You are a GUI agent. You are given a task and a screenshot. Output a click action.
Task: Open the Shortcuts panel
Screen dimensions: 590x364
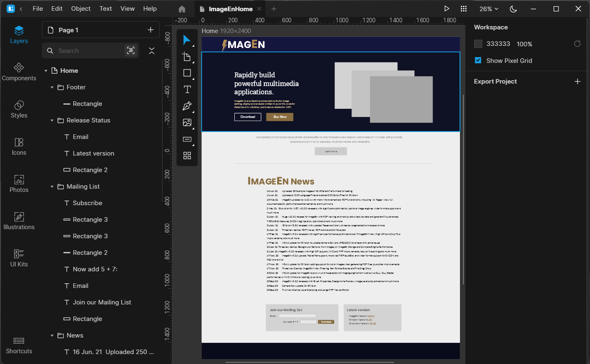[x=19, y=345]
